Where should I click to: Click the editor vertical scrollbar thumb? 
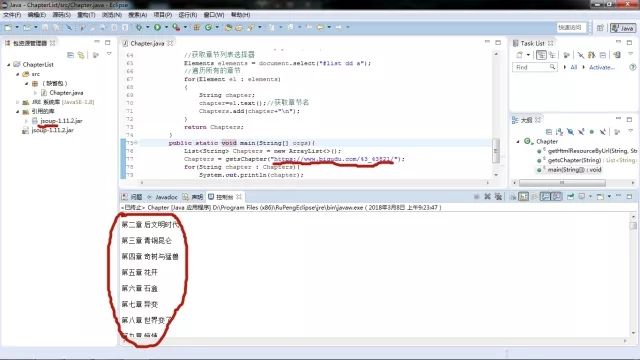point(496,151)
